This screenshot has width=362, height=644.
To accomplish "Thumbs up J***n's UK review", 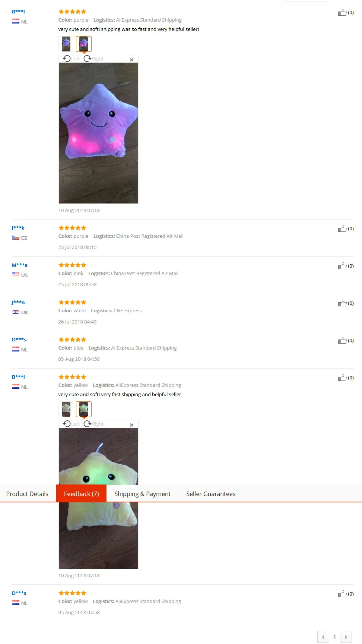I will pos(342,303).
